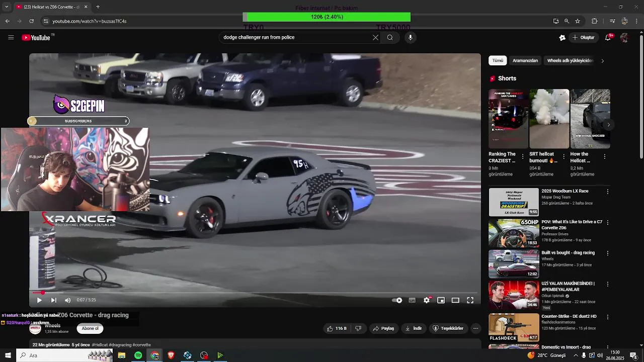Open the SRT hellcat burnout short thumbnail
The image size is (644, 362).
click(x=549, y=119)
